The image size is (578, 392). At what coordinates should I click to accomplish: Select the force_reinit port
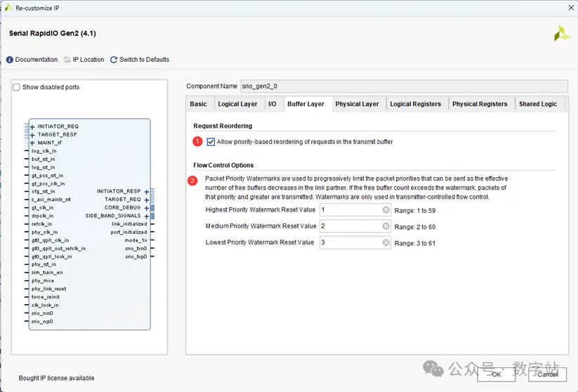tap(46, 297)
